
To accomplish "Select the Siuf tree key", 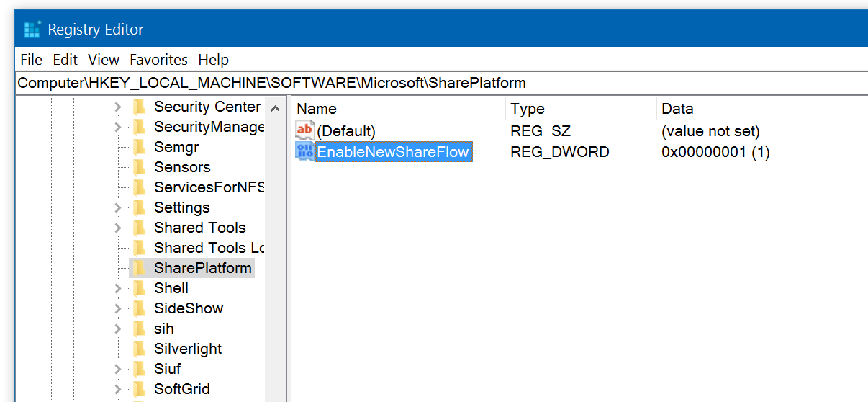I will point(168,369).
